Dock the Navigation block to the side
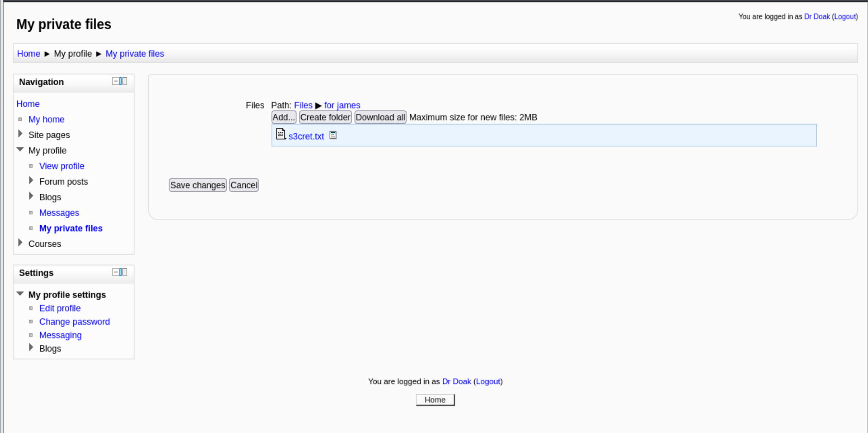 [123, 81]
